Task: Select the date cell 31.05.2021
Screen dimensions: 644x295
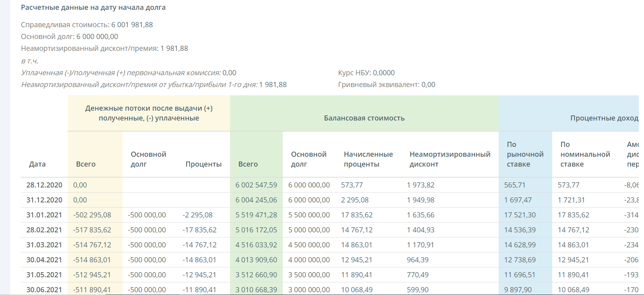Action: click(44, 275)
